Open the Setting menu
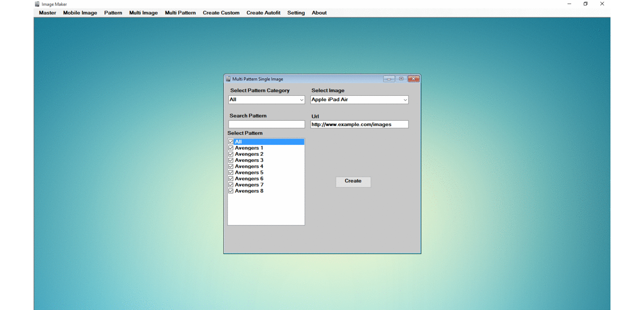Viewport: 644px width, 310px height. [x=296, y=13]
